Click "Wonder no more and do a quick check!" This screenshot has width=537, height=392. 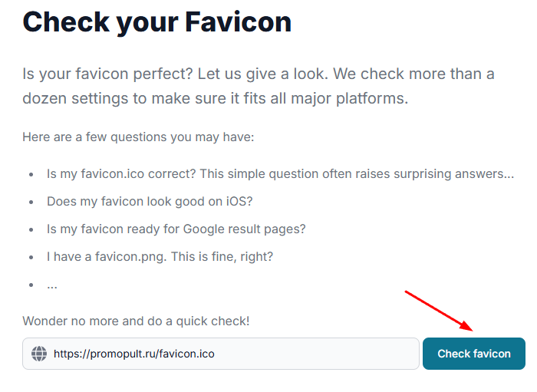click(x=136, y=321)
